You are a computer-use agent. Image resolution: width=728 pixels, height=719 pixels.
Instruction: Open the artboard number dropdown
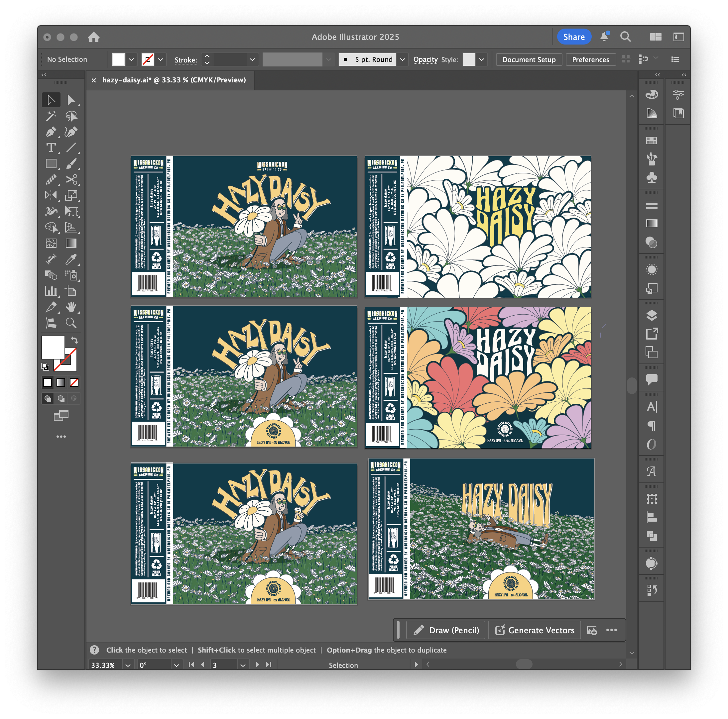pos(243,665)
